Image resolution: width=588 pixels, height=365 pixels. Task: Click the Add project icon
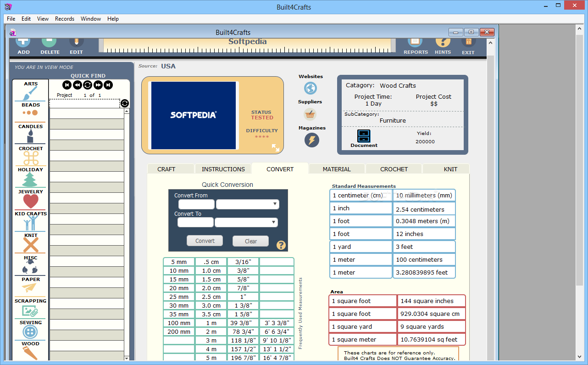click(x=23, y=42)
